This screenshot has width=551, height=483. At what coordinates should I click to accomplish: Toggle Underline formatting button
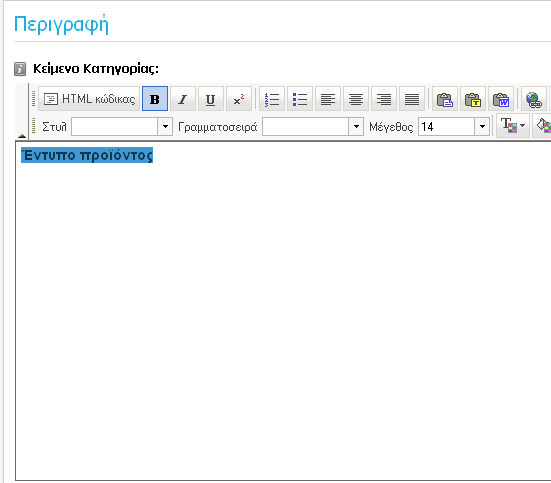(210, 99)
